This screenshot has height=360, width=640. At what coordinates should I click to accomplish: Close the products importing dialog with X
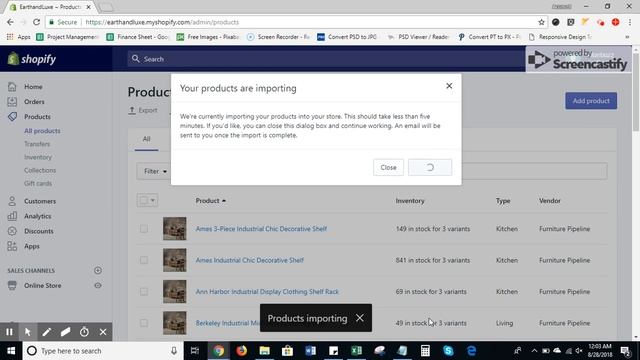(449, 86)
